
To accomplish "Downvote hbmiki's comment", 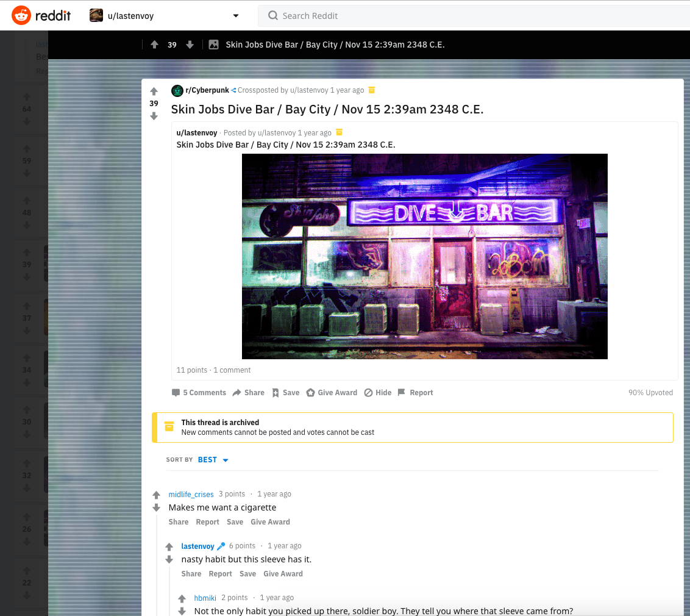I will (182, 611).
